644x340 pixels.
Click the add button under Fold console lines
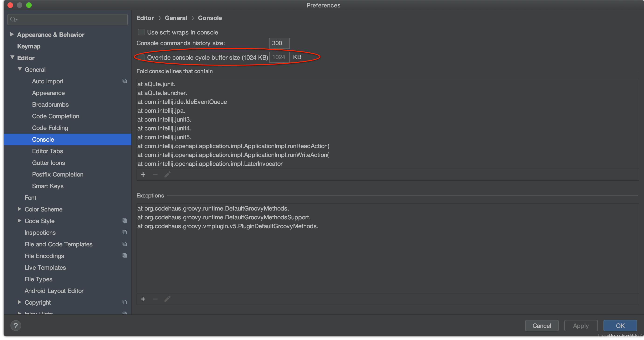coord(143,175)
